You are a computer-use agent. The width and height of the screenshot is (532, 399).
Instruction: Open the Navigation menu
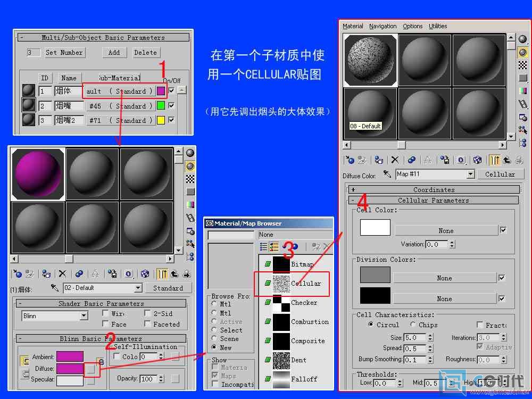tap(383, 26)
